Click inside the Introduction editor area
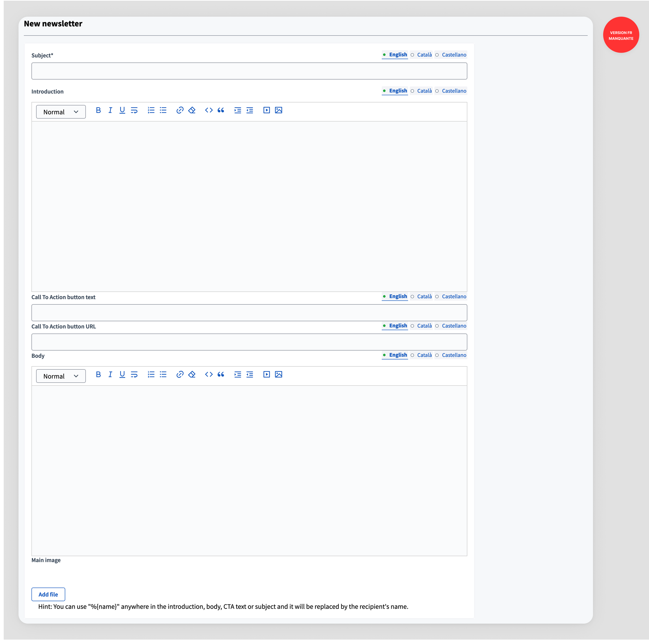 (x=249, y=206)
